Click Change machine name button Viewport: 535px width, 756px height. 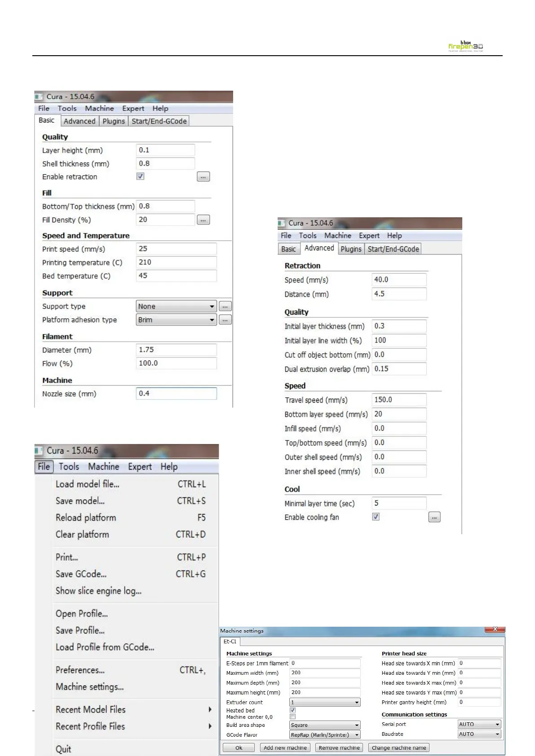click(x=399, y=747)
